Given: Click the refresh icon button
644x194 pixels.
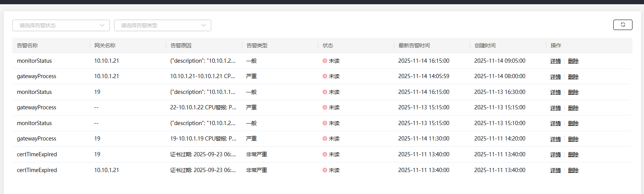Looking at the screenshot, I should [622, 25].
